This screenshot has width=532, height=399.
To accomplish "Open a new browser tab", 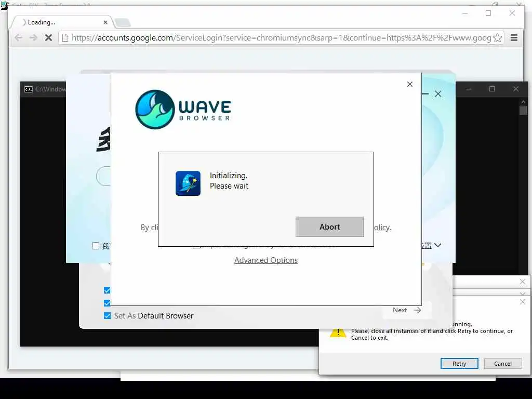I will [123, 23].
